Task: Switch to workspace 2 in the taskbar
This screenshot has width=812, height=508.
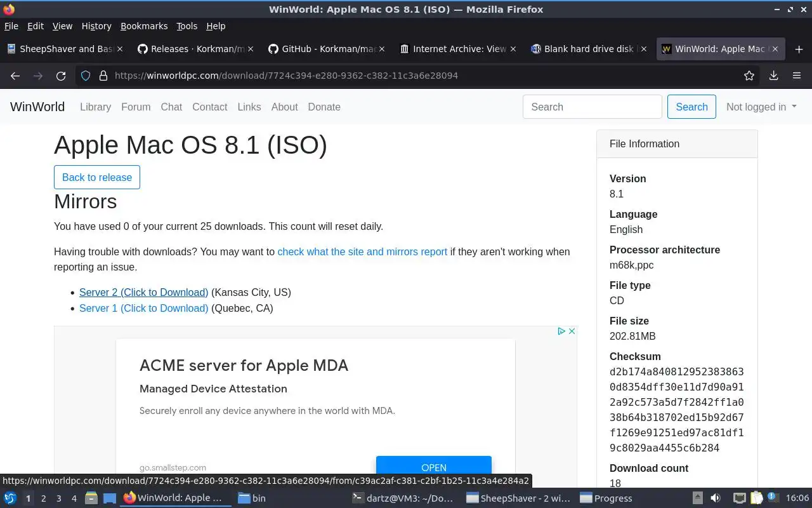Action: 43,498
